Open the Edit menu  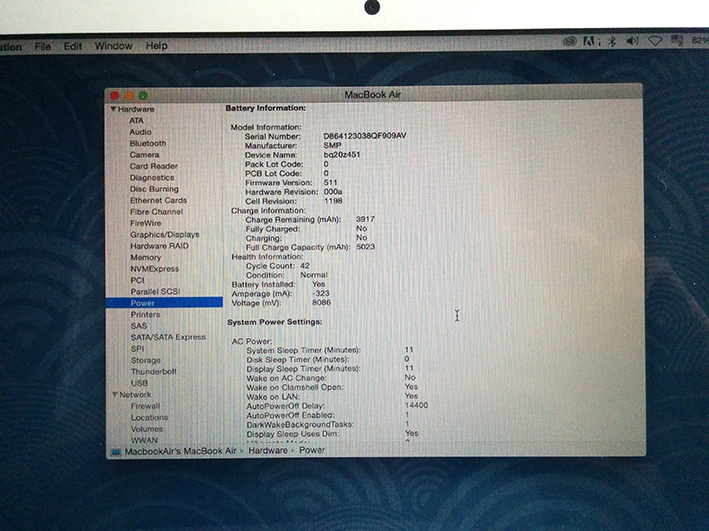click(73, 46)
